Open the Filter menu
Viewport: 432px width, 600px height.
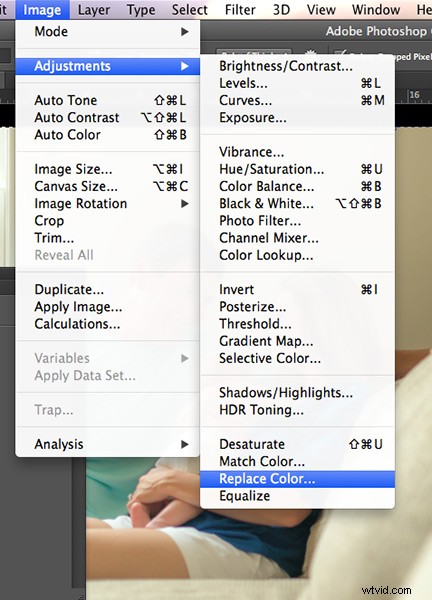tap(240, 10)
